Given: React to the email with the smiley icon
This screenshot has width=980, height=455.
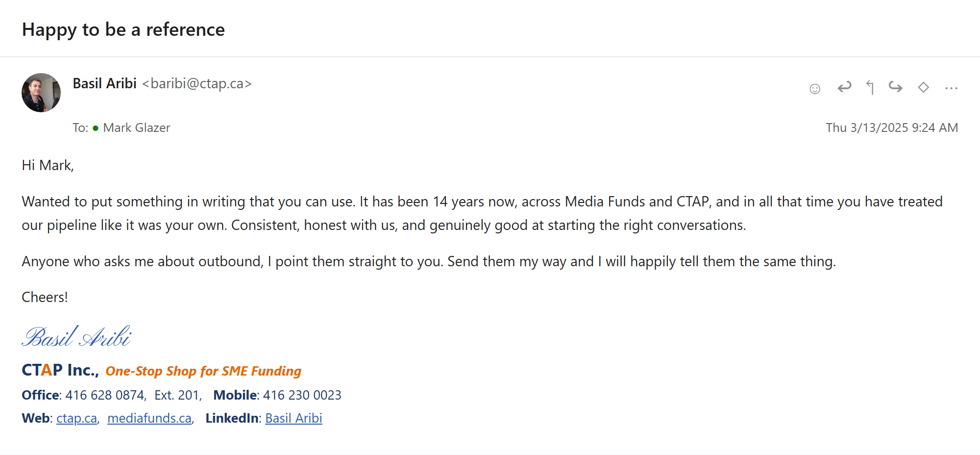Looking at the screenshot, I should 815,88.
